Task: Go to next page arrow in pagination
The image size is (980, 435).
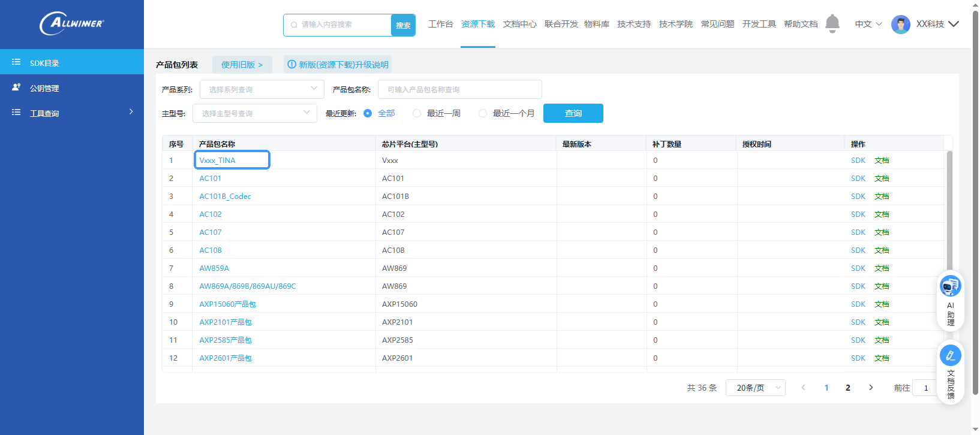Action: pyautogui.click(x=871, y=388)
